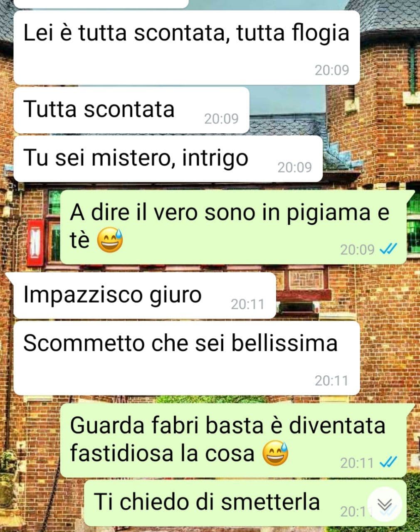This screenshot has width=420, height=532.
Task: Tap the 'Impazzisco giuro' message bubble
Action: (x=145, y=296)
